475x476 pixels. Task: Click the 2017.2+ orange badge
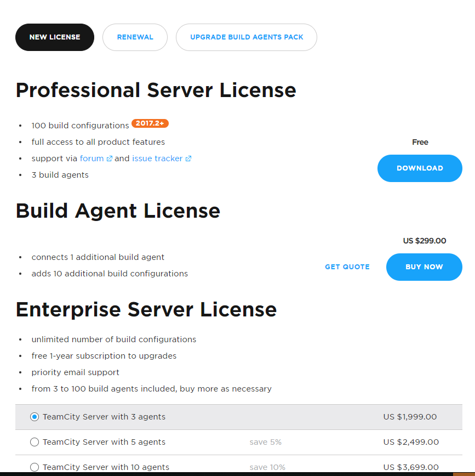150,123
